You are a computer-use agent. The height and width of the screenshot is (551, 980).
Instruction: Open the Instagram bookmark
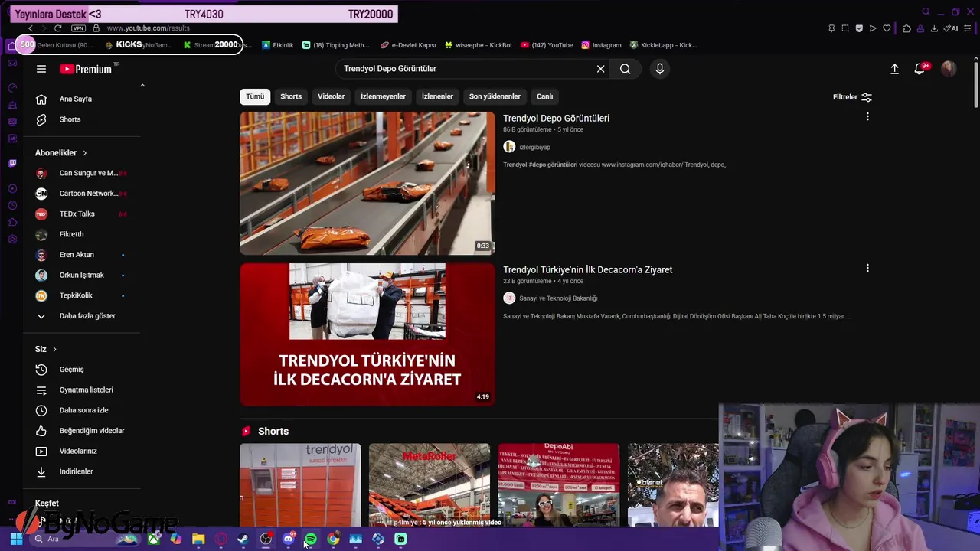(601, 45)
